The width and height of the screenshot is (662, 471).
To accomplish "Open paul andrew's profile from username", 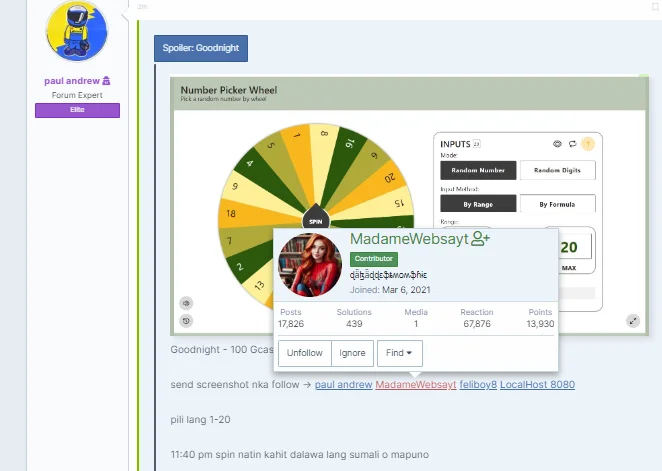I will point(72,81).
